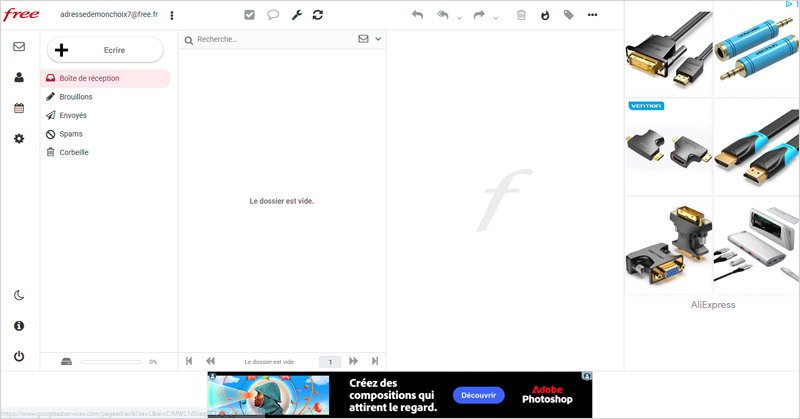Click the account address adressedemonchoix7@free.fr
The image size is (800, 419).
click(x=109, y=15)
